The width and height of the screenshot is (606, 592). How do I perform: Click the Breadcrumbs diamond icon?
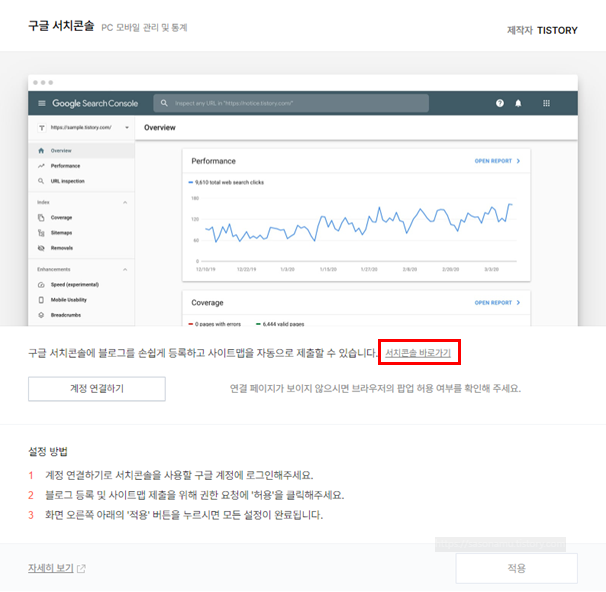[41, 315]
